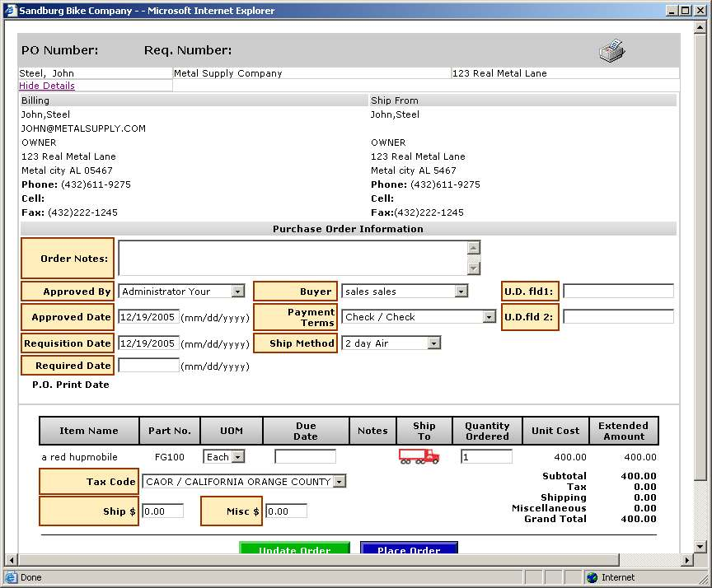Click the Ship $ amount field
The height and width of the screenshot is (588, 712).
[164, 511]
